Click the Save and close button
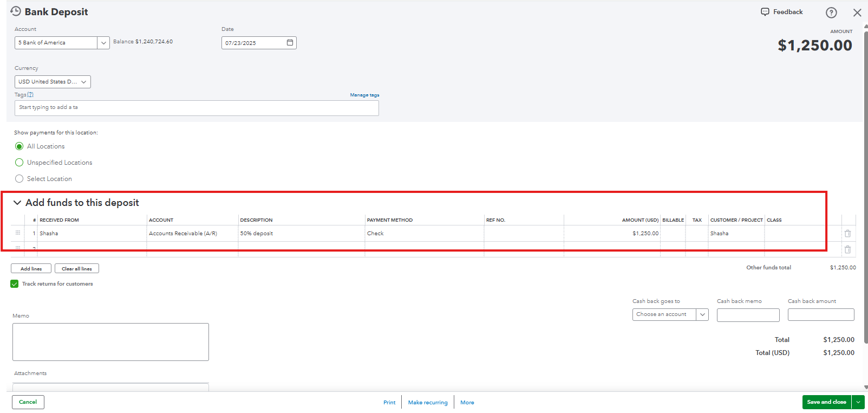Image resolution: width=868 pixels, height=413 pixels. coord(827,402)
